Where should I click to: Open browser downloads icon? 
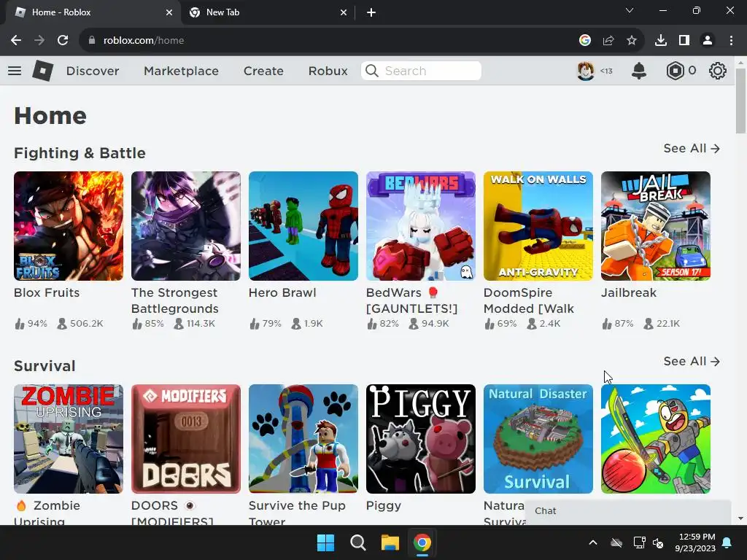coord(661,41)
